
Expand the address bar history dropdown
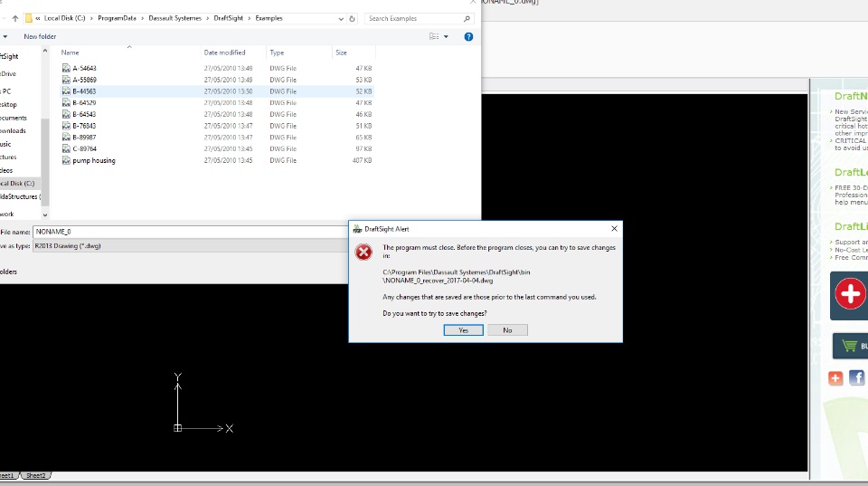pyautogui.click(x=341, y=18)
